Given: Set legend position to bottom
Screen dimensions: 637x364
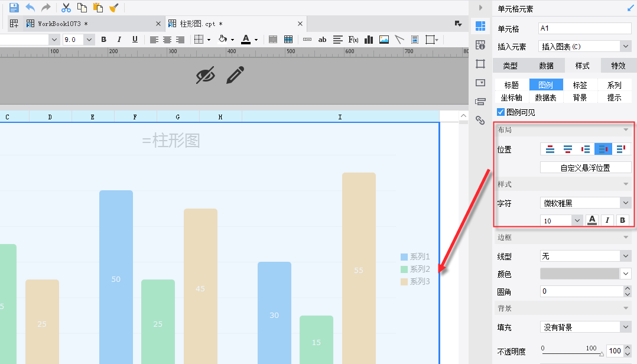Looking at the screenshot, I should 567,149.
